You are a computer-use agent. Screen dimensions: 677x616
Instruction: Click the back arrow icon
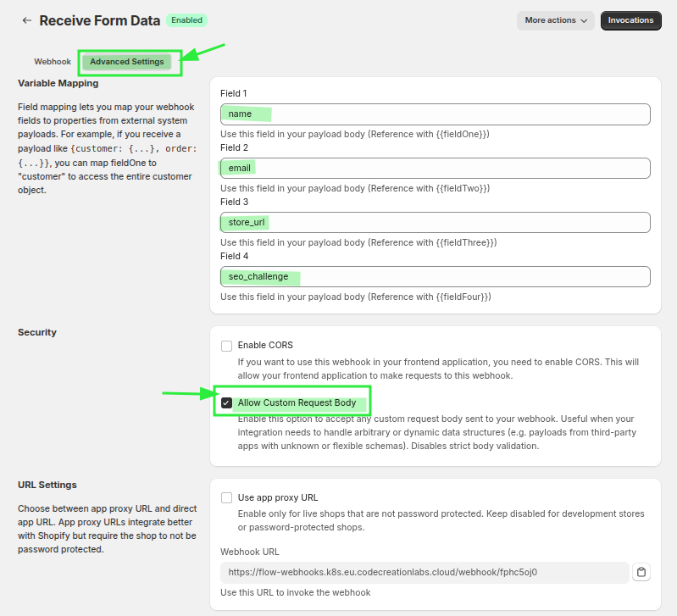[x=27, y=20]
